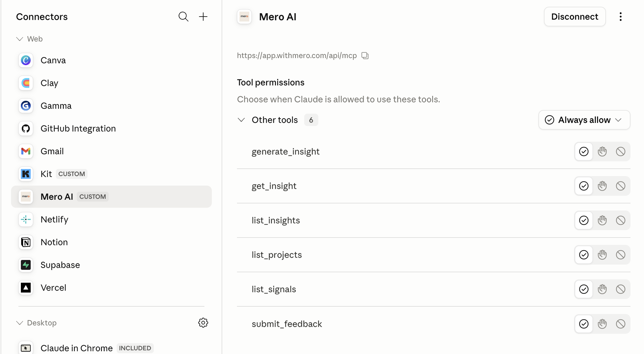Collapse the Desktop connectors section
Viewport: 644px width, 354px height.
pos(20,323)
